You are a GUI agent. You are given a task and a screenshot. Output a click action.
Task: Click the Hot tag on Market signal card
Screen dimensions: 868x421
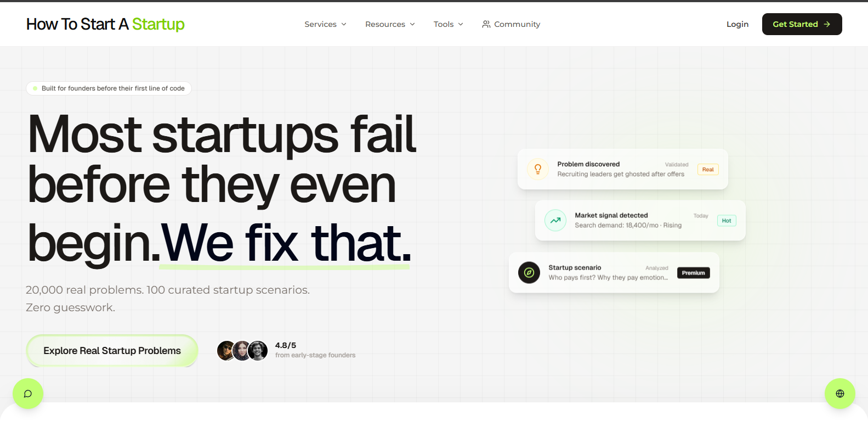click(x=727, y=221)
